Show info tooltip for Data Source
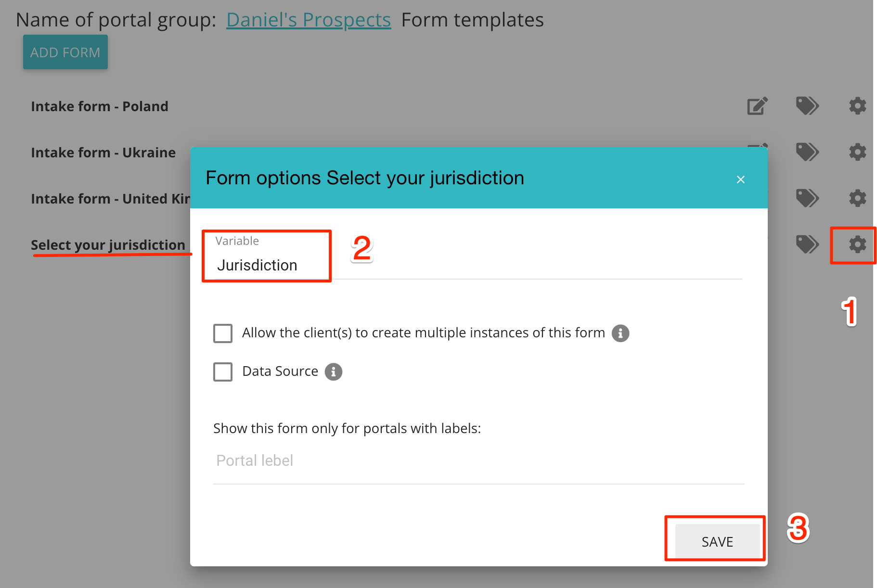The width and height of the screenshot is (877, 588). [334, 371]
